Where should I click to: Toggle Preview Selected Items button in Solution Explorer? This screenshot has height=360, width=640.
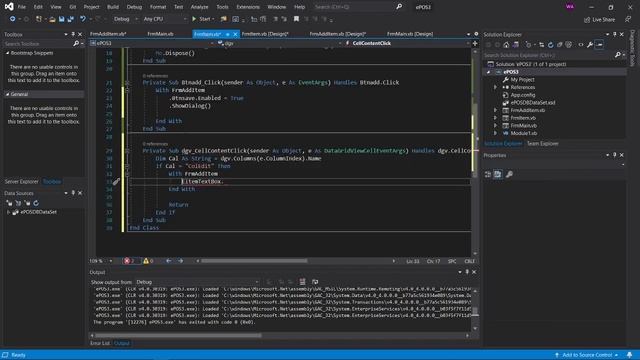click(x=599, y=45)
